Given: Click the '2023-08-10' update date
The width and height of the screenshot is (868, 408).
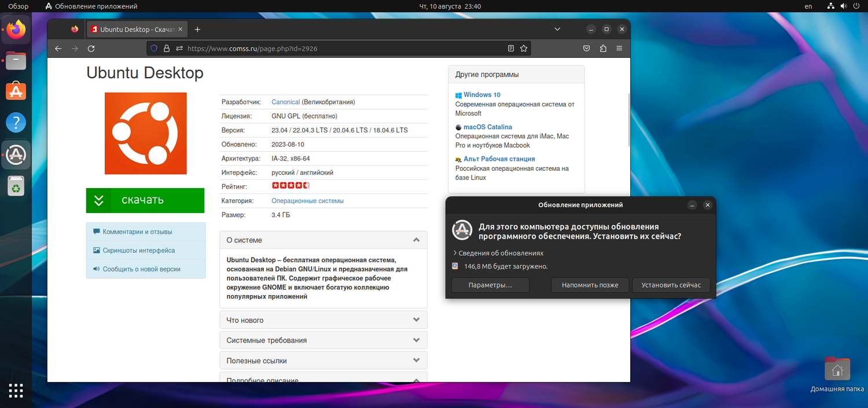Looking at the screenshot, I should click(x=288, y=144).
